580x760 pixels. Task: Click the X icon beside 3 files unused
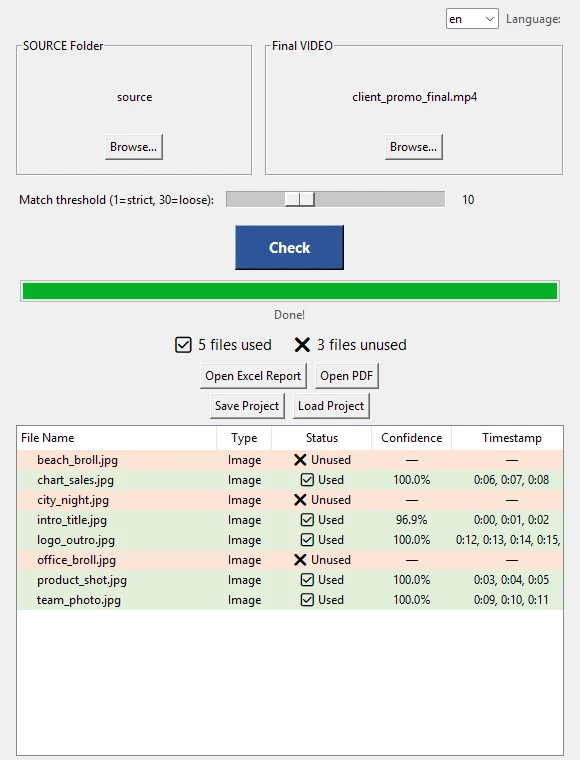click(x=302, y=345)
